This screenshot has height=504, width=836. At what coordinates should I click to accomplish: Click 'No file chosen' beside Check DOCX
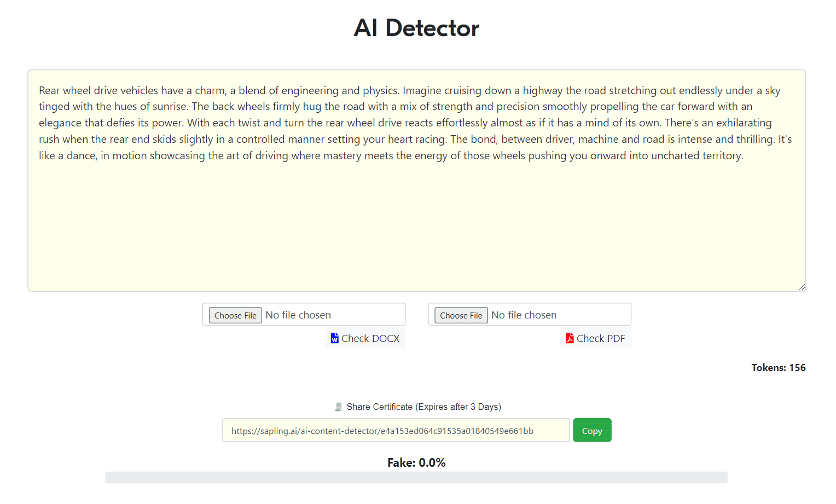click(x=298, y=315)
